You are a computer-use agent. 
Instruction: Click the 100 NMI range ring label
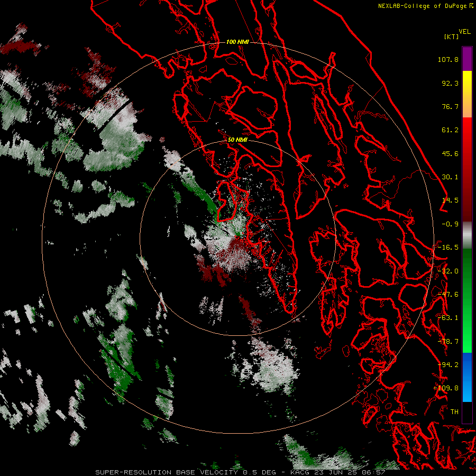point(237,42)
